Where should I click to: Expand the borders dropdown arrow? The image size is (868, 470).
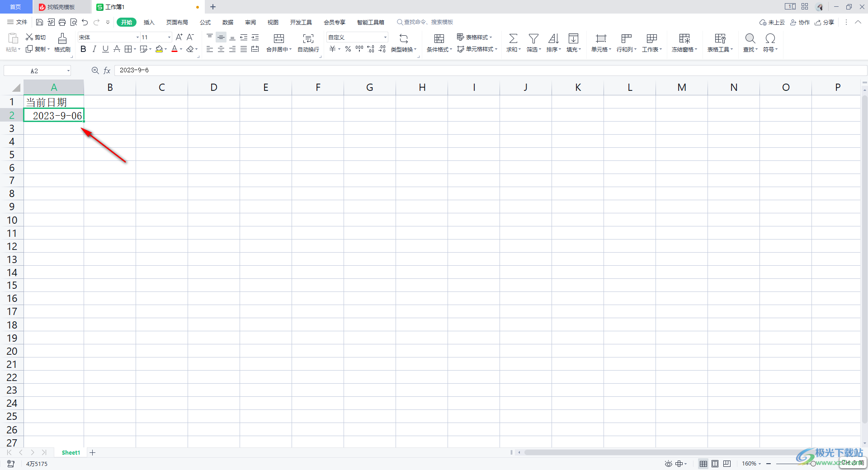(x=135, y=49)
